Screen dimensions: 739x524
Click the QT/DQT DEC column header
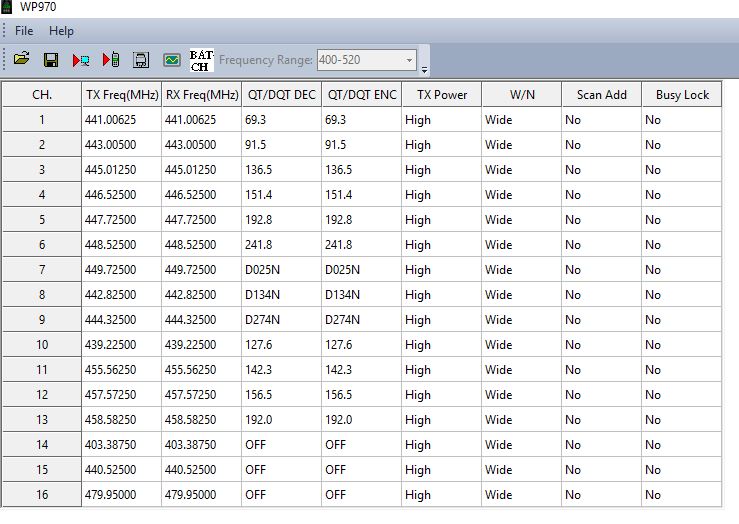[281, 95]
